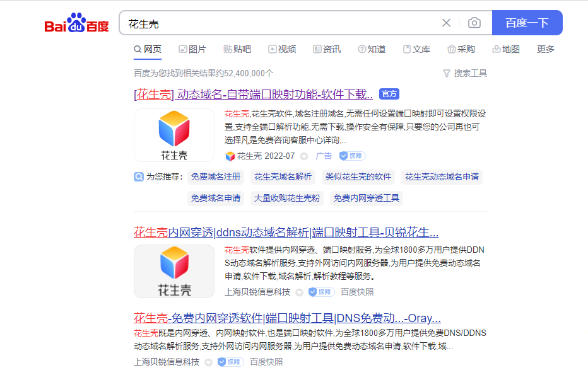Expand the arrow next to 上海贝锐信息科技 in third result

(x=208, y=362)
